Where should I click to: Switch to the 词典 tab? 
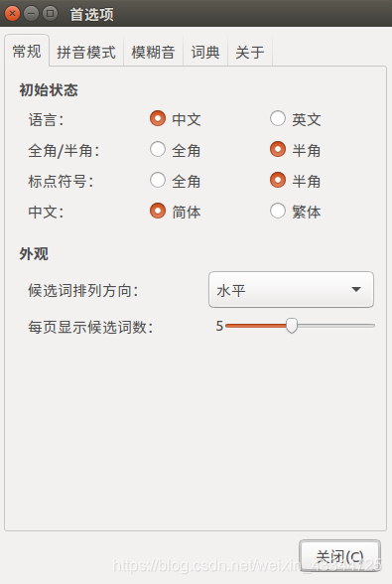pyautogui.click(x=205, y=52)
